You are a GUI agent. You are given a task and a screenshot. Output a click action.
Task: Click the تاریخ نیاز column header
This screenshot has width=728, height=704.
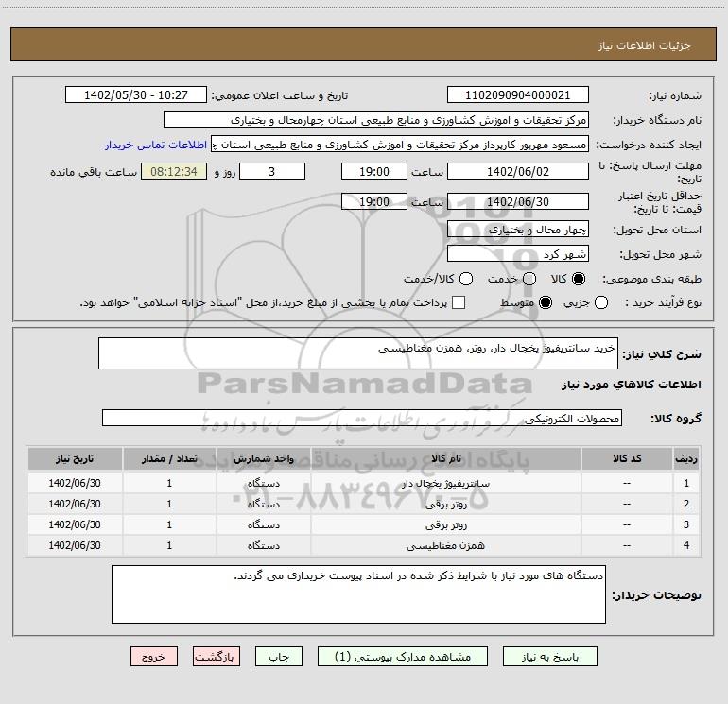pos(75,458)
